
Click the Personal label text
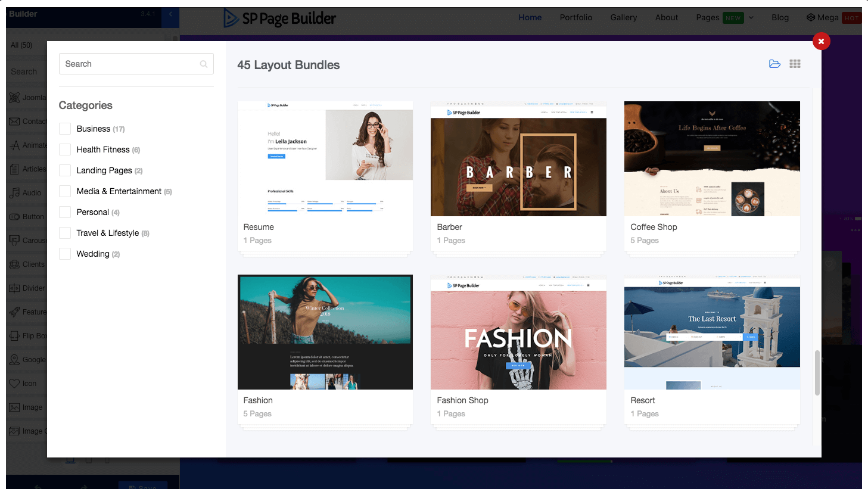coord(92,212)
